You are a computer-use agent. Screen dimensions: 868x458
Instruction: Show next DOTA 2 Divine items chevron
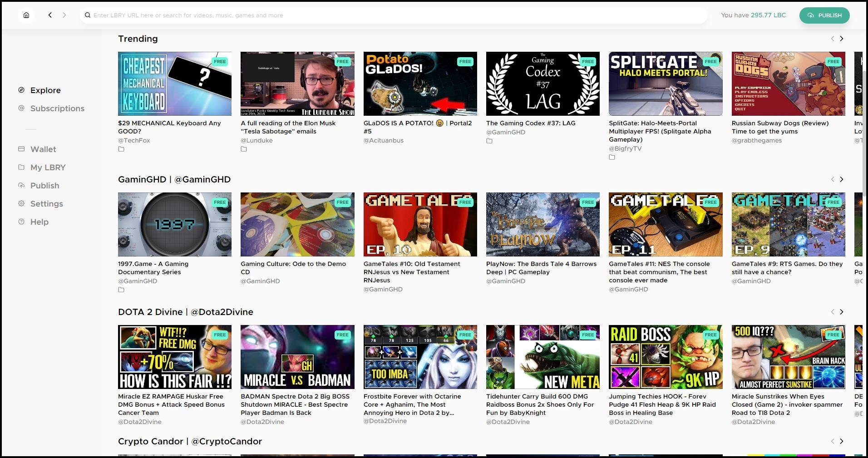841,312
